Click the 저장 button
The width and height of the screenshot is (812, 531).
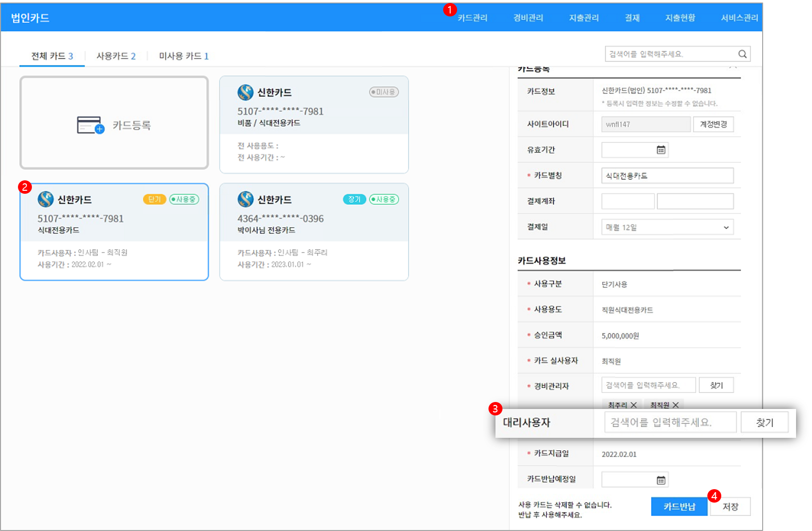click(x=730, y=507)
